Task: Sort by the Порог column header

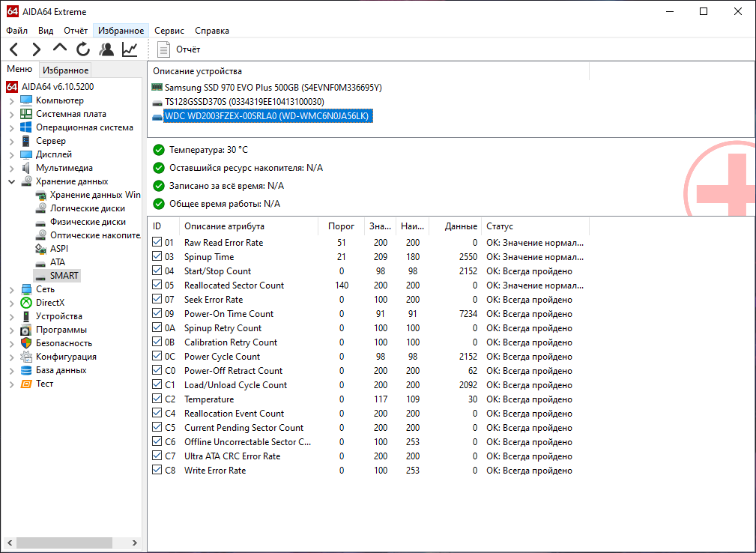Action: (341, 226)
